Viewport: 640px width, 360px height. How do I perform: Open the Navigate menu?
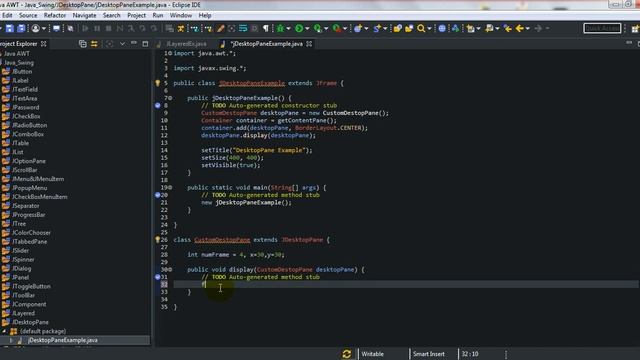(84, 16)
